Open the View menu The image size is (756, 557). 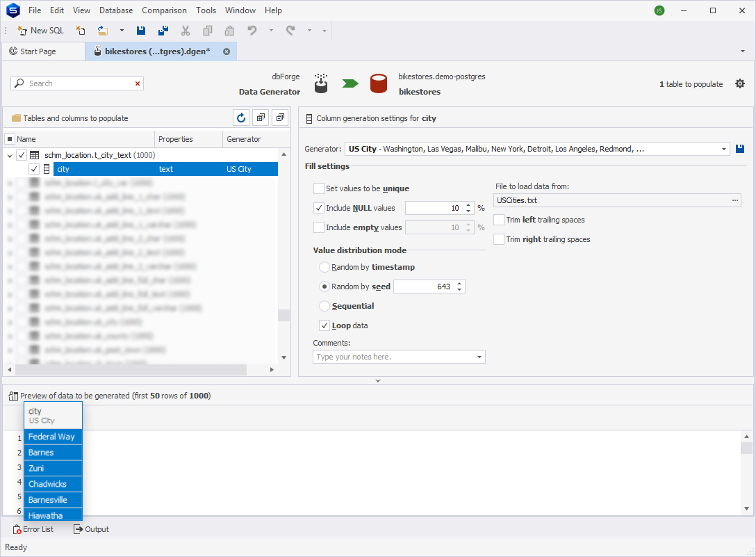pyautogui.click(x=81, y=10)
